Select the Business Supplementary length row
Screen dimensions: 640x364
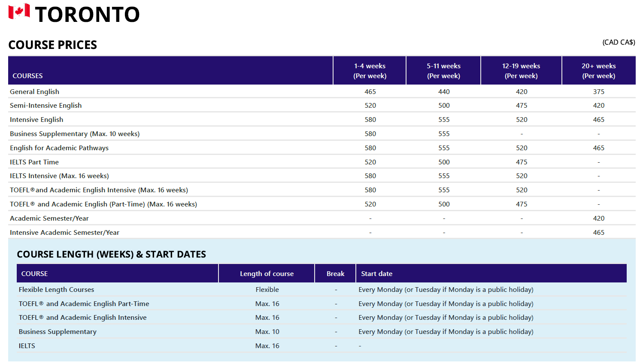pos(322,332)
